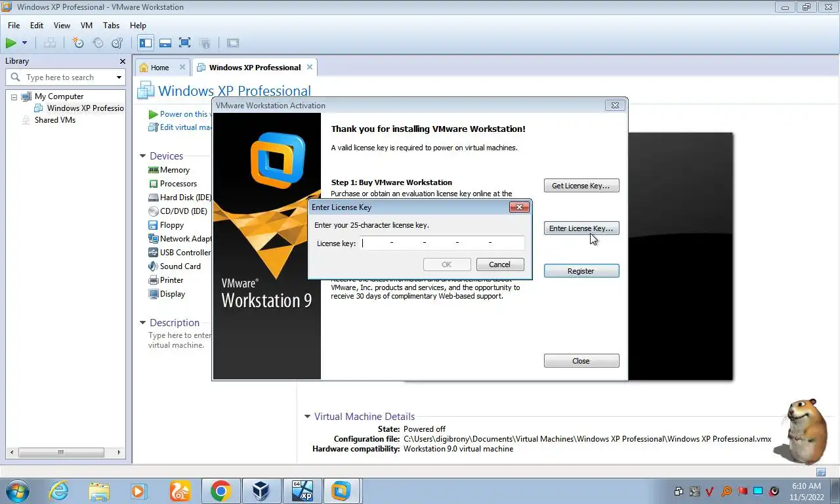The width and height of the screenshot is (840, 504).
Task: Click the Enter License Key button
Action: 581,228
